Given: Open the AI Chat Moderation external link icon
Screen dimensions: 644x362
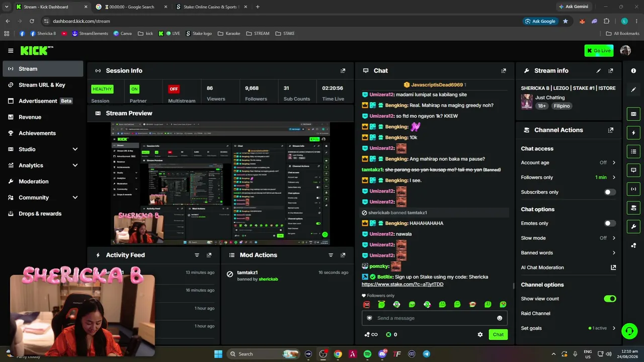Looking at the screenshot, I should coord(613,267).
